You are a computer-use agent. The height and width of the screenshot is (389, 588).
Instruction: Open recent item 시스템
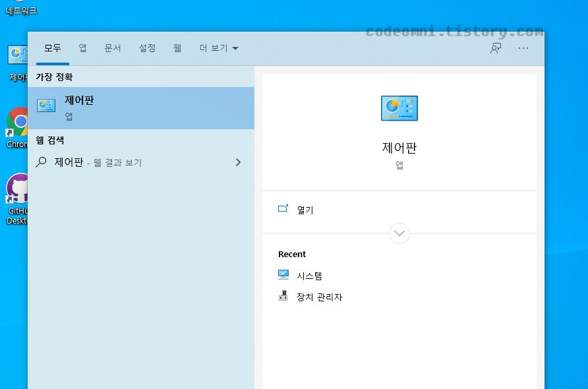point(309,276)
